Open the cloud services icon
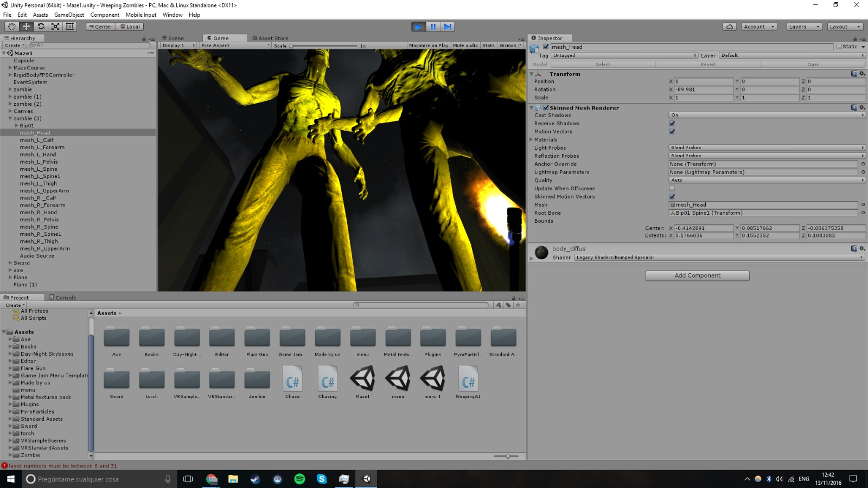This screenshot has width=868, height=488. click(x=730, y=27)
